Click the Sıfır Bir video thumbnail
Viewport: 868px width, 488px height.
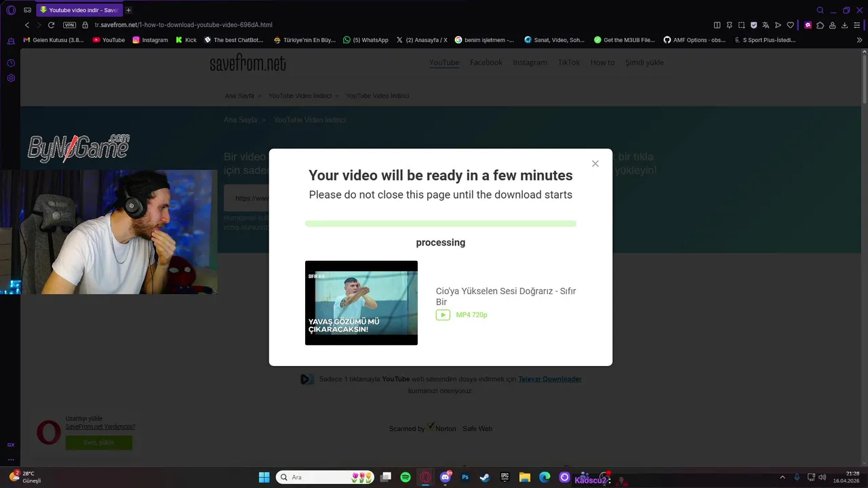pos(361,303)
